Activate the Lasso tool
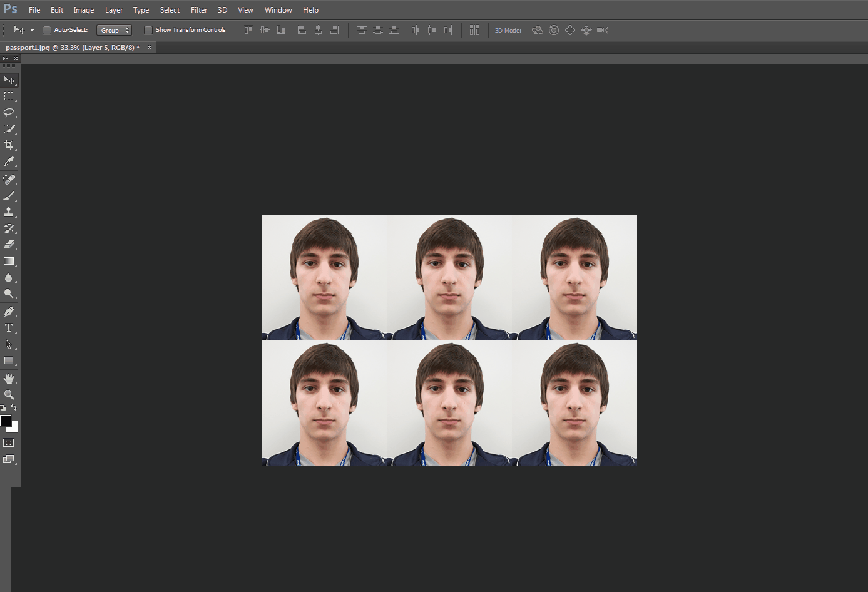This screenshot has height=592, width=868. point(9,113)
